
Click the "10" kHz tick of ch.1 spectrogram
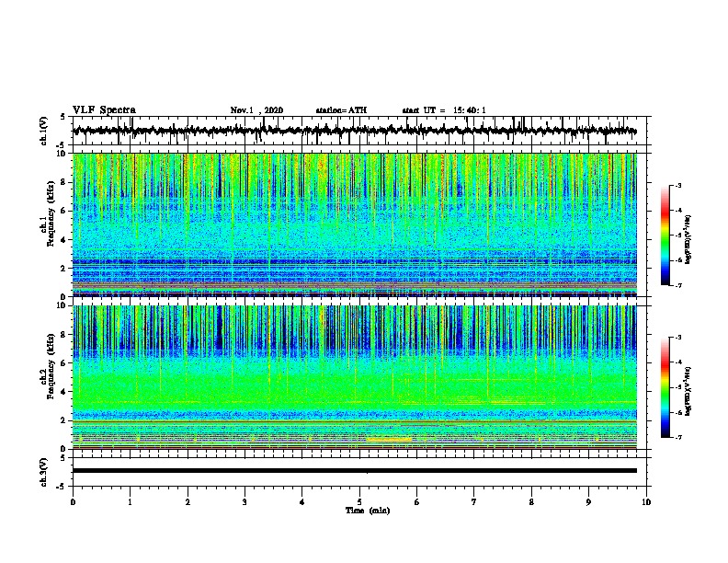(x=63, y=154)
